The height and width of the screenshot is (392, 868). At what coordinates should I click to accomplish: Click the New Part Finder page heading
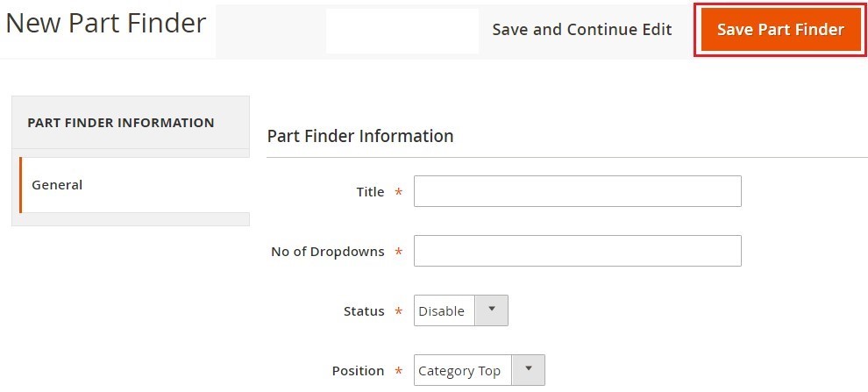point(106,24)
